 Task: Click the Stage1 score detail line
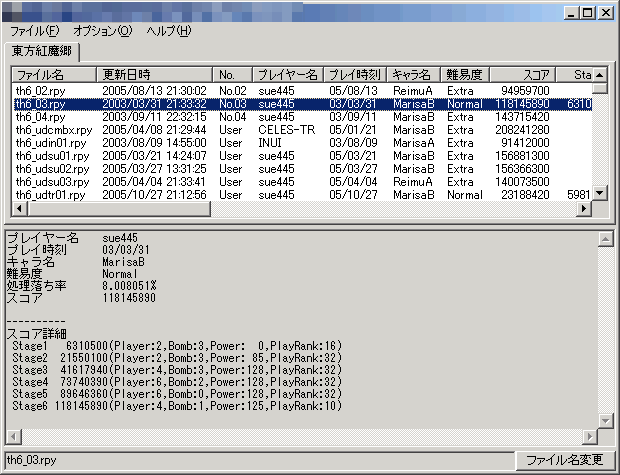[177, 346]
